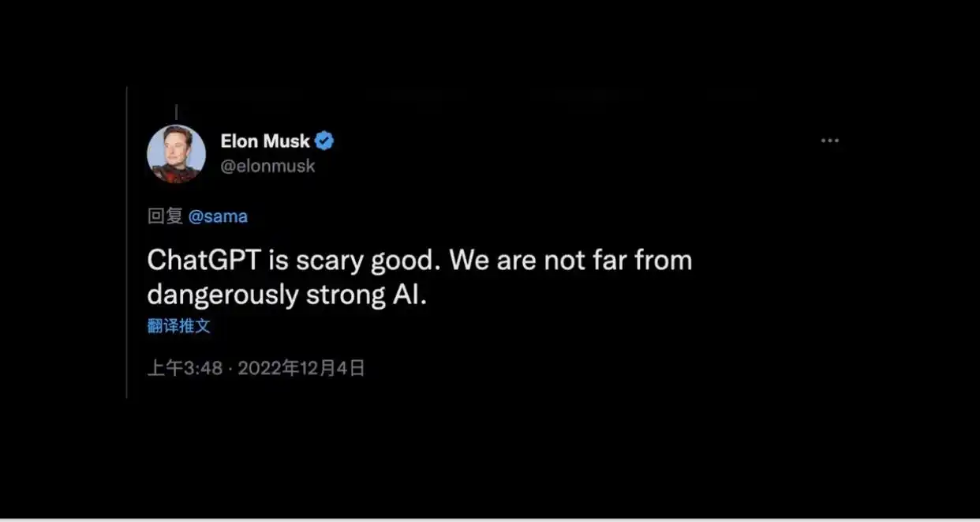Click the 2022年12月4日 date
This screenshot has height=522, width=980.
301,368
